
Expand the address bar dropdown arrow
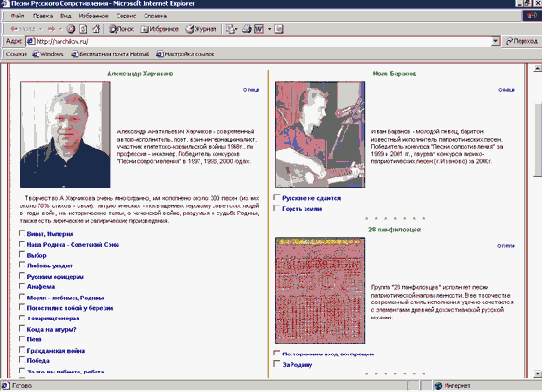pyautogui.click(x=495, y=41)
